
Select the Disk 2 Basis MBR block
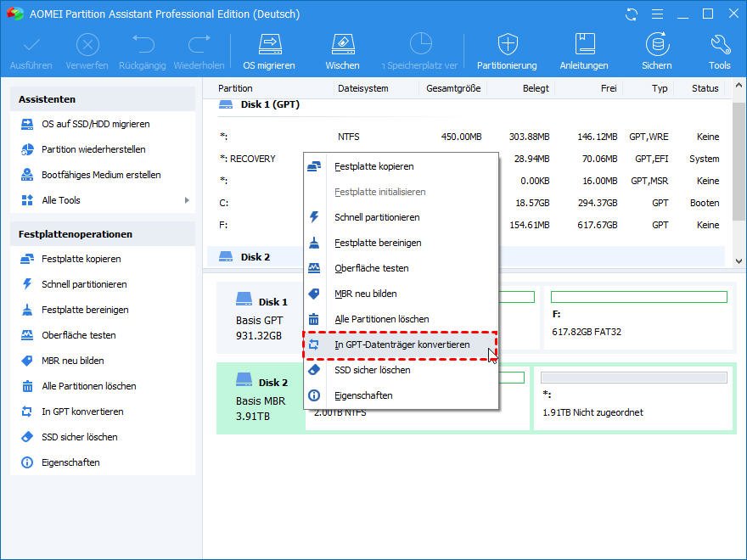click(x=260, y=399)
